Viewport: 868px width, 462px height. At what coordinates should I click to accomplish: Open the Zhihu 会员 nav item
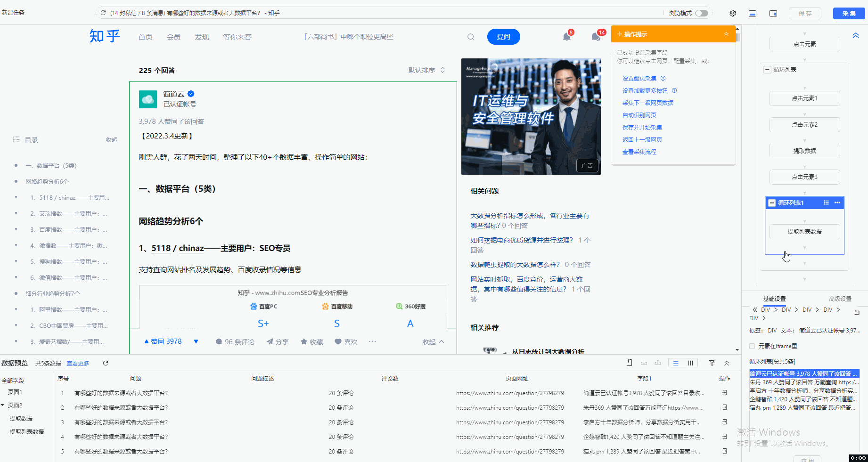(173, 37)
